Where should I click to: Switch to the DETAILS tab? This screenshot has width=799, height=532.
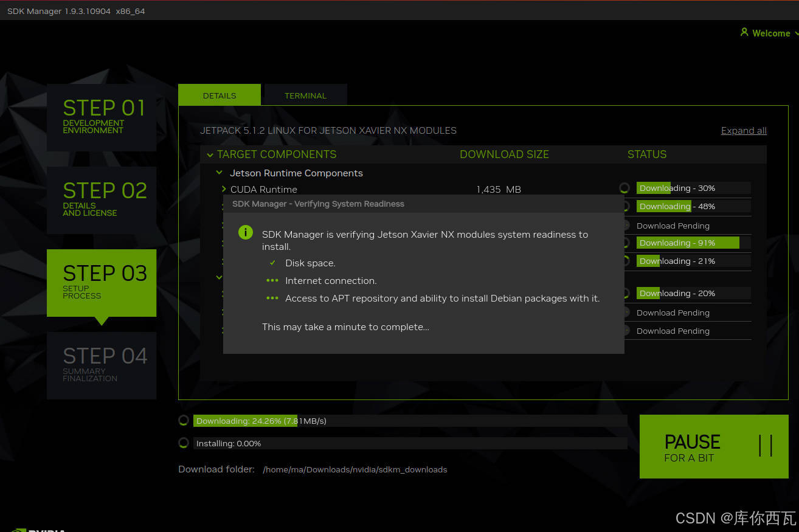[220, 95]
